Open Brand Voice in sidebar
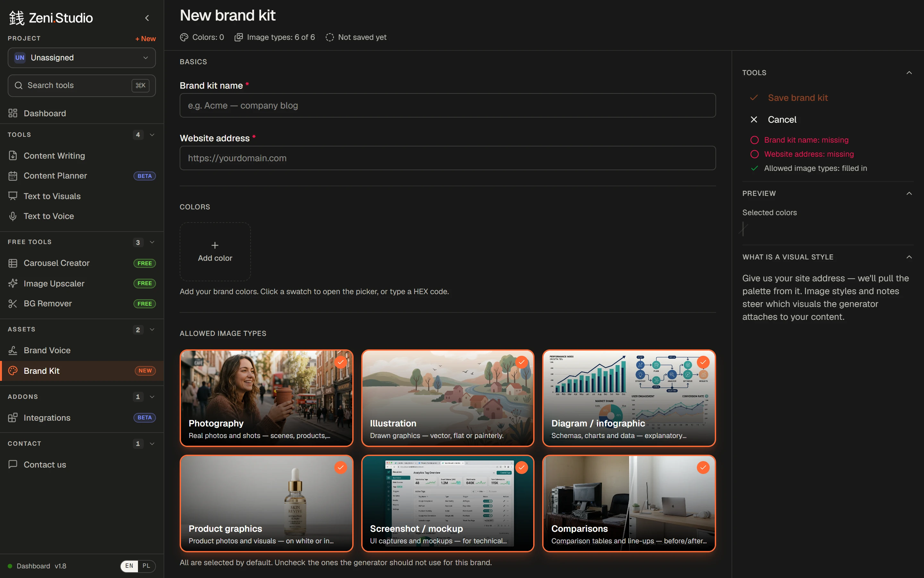 82,350
